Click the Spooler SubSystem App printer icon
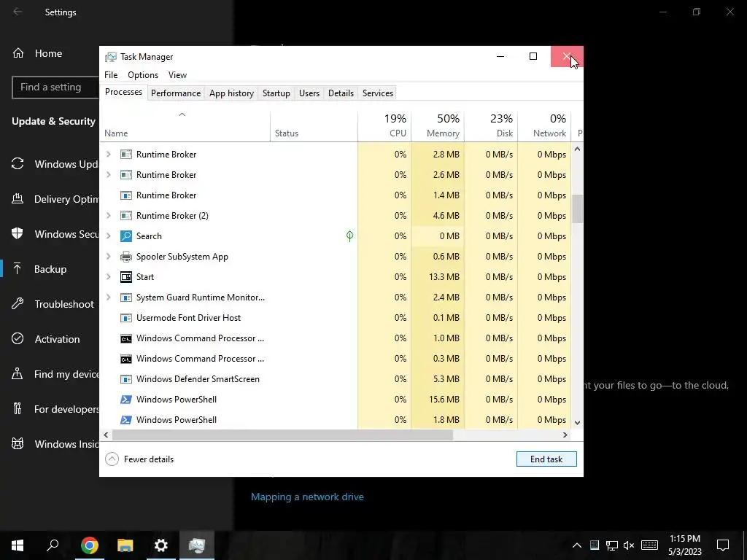Image resolution: width=747 pixels, height=560 pixels. coord(125,257)
